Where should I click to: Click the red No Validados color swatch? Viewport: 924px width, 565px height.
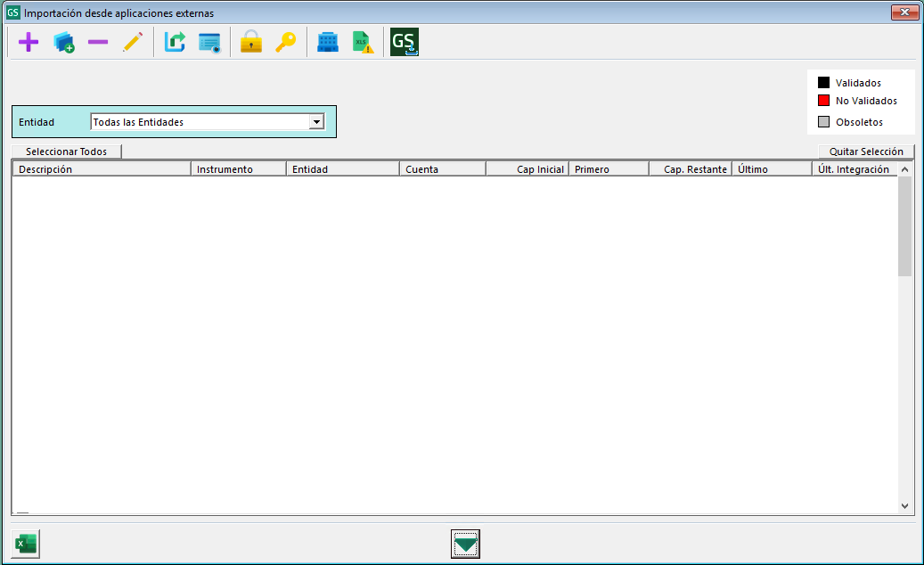pos(824,100)
